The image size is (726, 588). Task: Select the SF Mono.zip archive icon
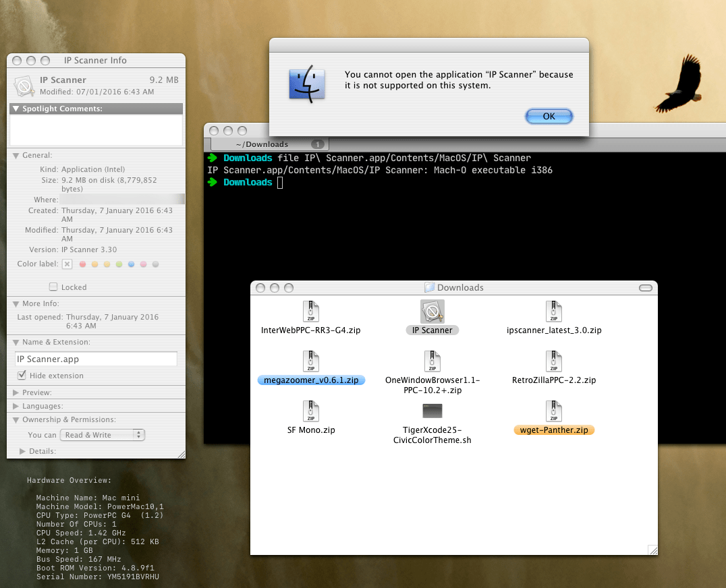click(x=310, y=411)
